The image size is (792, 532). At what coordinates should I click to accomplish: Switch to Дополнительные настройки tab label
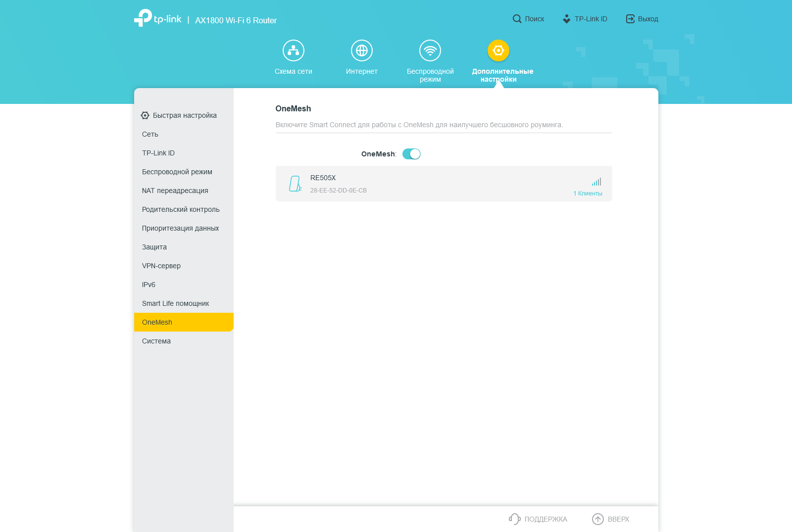point(502,75)
